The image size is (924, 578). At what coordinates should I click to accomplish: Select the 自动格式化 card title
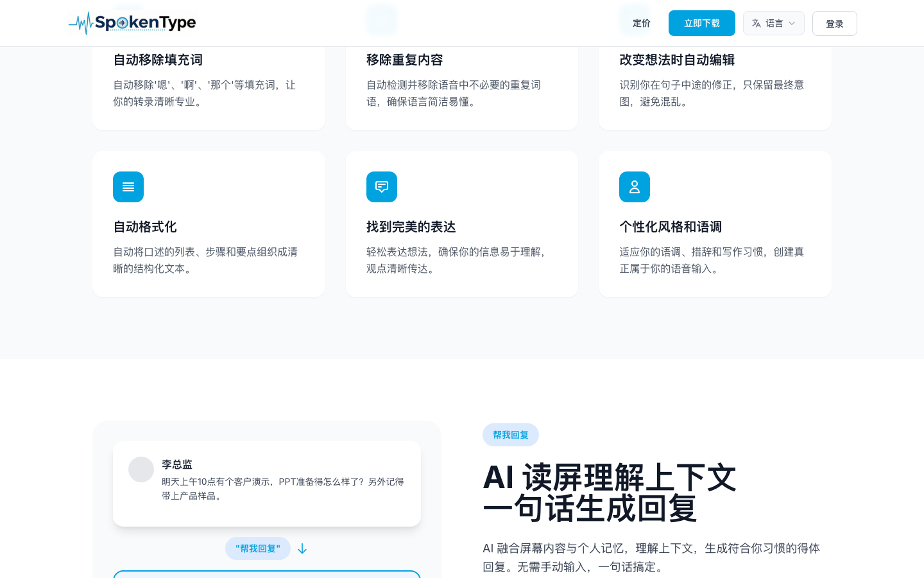145,227
